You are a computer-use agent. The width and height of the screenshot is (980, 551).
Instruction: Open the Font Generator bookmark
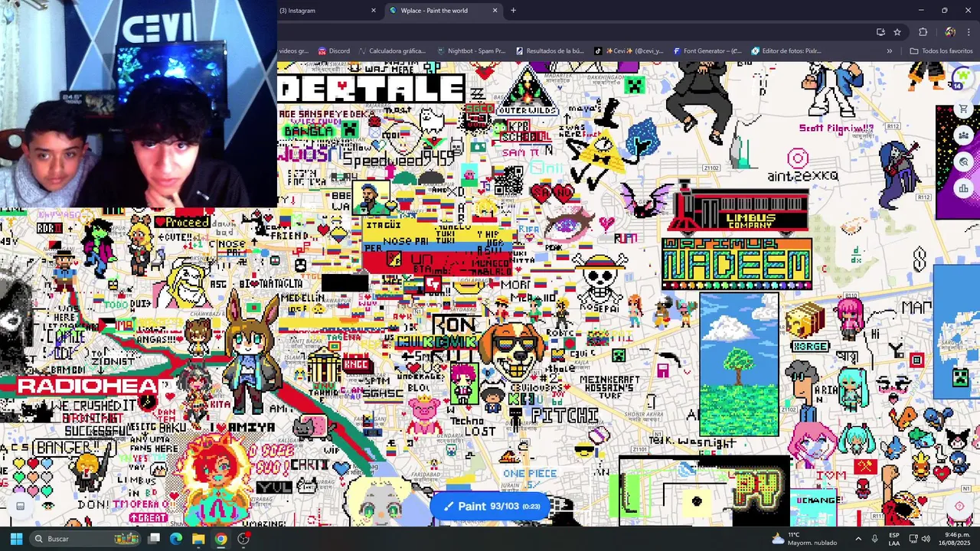coord(707,51)
